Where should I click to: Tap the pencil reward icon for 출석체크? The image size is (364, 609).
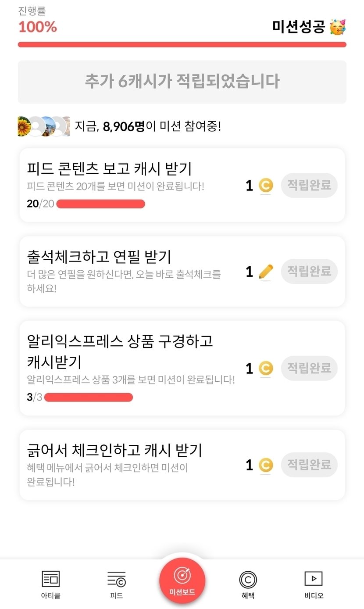pyautogui.click(x=266, y=272)
